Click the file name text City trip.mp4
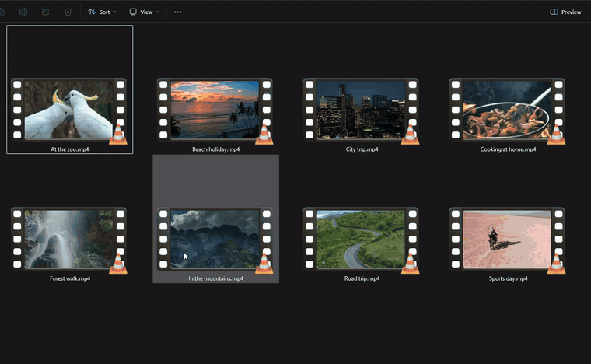The height and width of the screenshot is (364, 591). tap(362, 149)
